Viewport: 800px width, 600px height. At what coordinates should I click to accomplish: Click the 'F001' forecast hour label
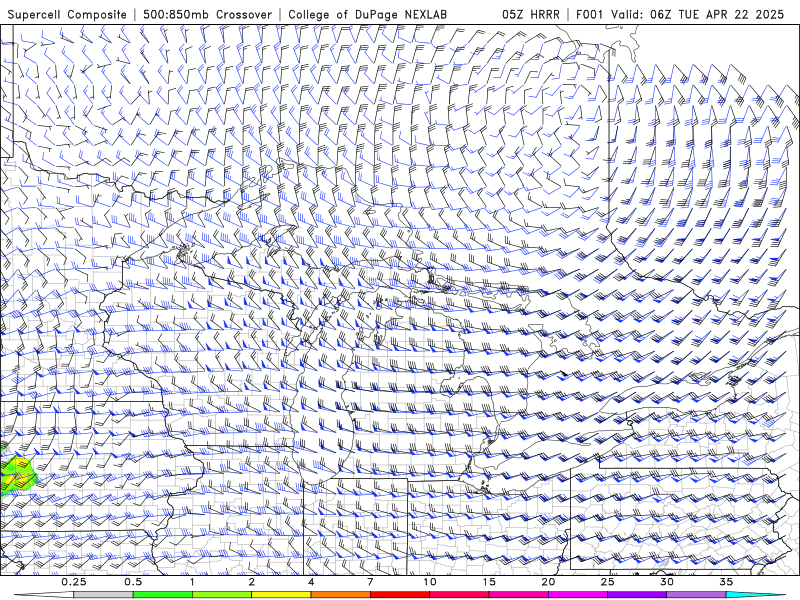click(x=591, y=14)
